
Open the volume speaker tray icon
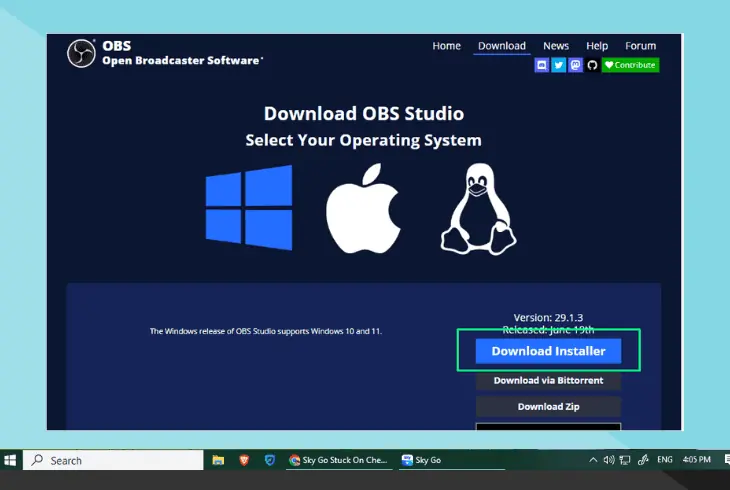pyautogui.click(x=609, y=460)
